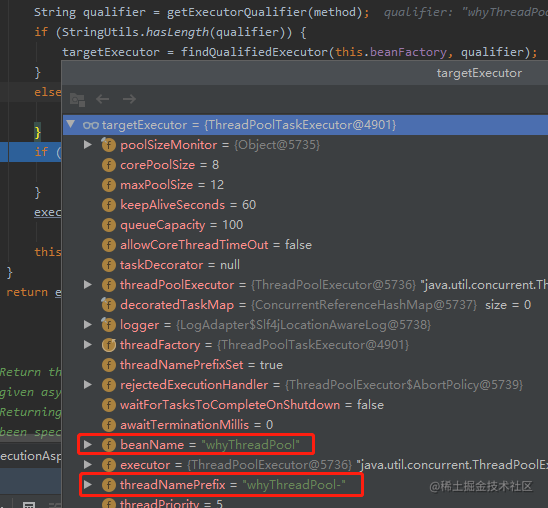The height and width of the screenshot is (508, 548).
Task: Select the threadNamePrefixSet = true row
Action: (305, 365)
